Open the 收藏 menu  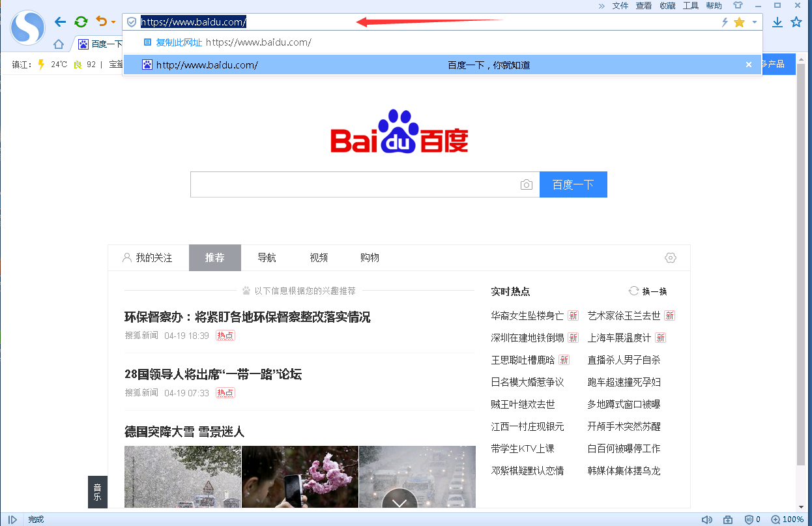tap(667, 6)
